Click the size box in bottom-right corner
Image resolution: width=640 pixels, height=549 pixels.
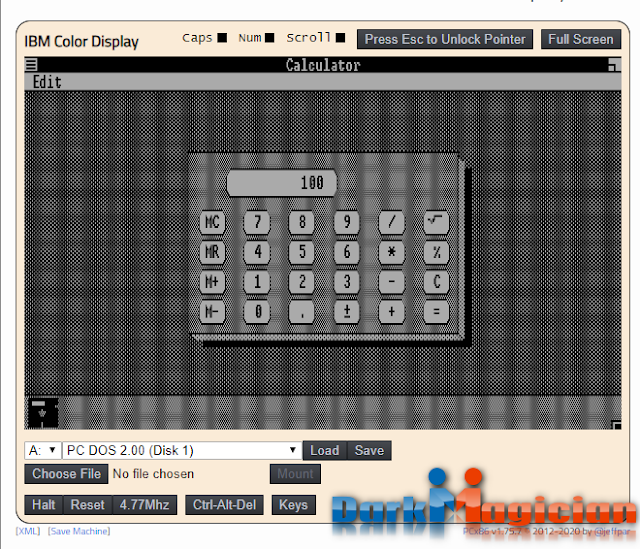pyautogui.click(x=616, y=425)
